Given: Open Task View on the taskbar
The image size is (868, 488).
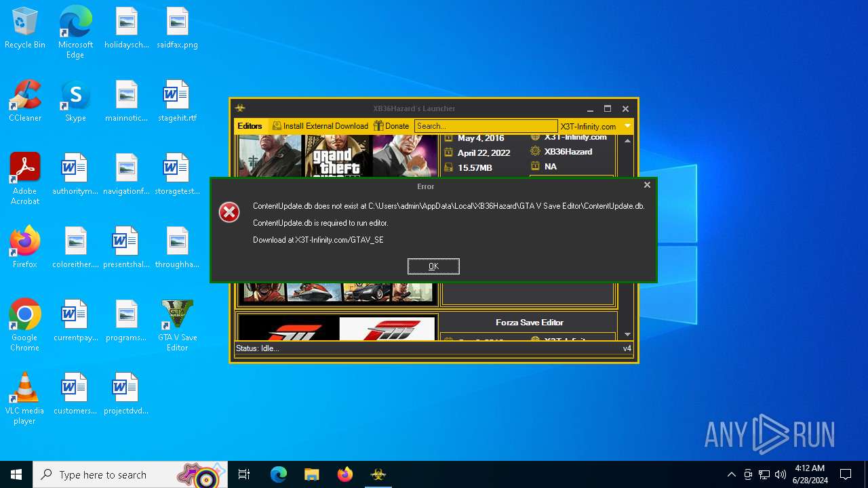Looking at the screenshot, I should pyautogui.click(x=244, y=474).
